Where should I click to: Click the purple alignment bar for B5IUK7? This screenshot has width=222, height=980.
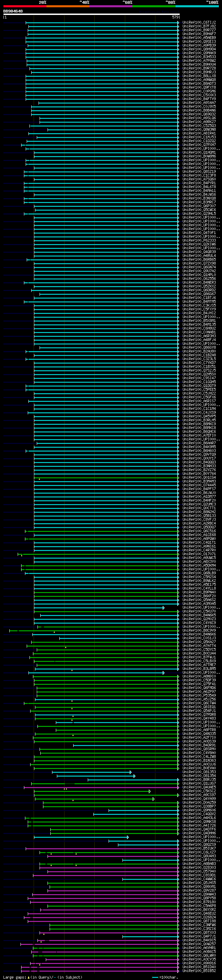point(102,848)
